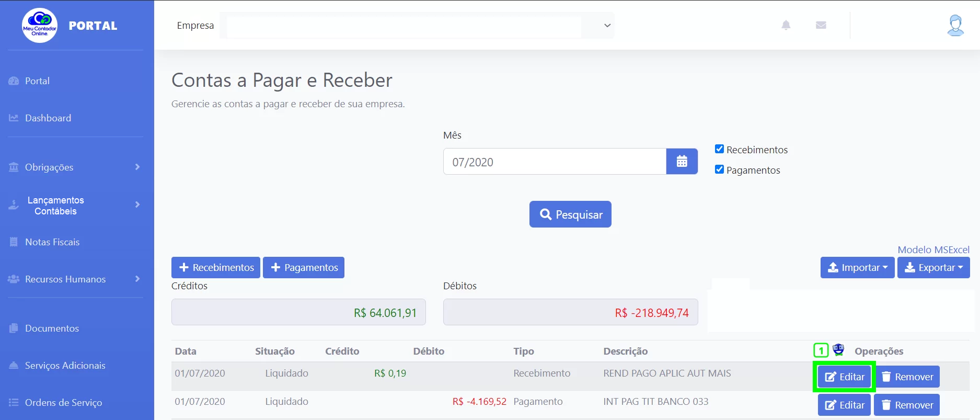Screen dimensions: 980x420
Task: Open the notifications bell icon
Action: (786, 25)
